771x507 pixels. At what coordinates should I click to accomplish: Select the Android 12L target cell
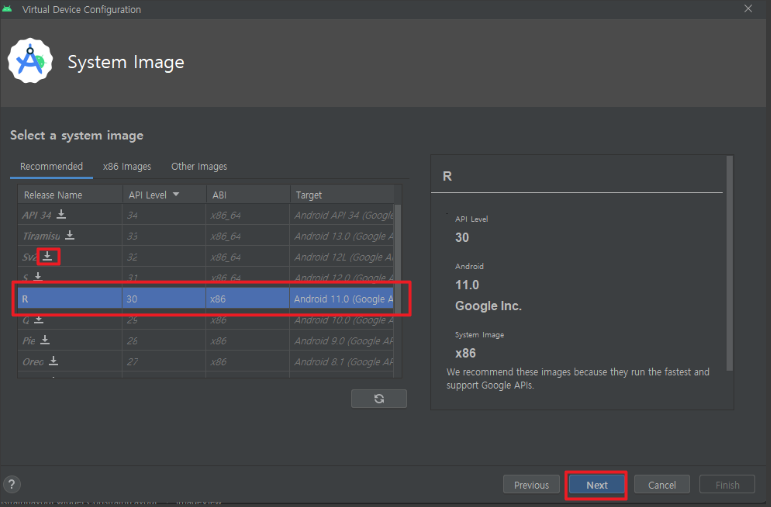342,257
